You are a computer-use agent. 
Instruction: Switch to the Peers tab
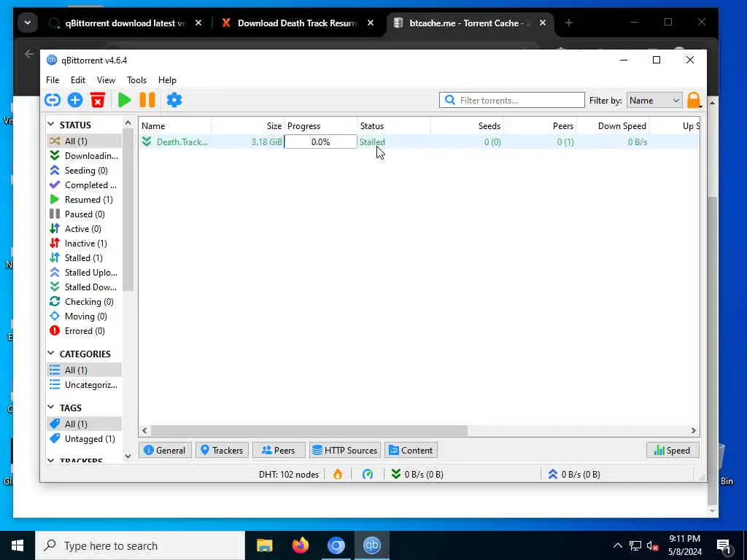(x=279, y=450)
